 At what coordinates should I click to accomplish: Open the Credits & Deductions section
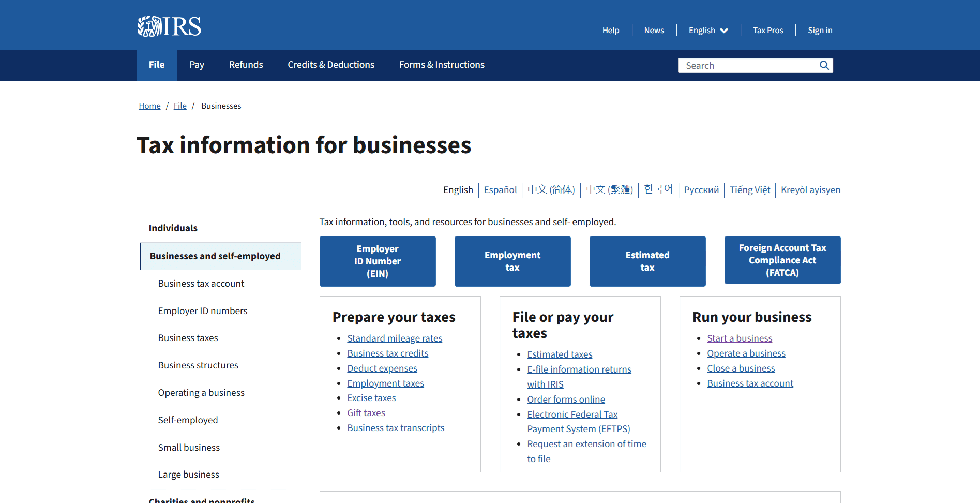tap(330, 64)
